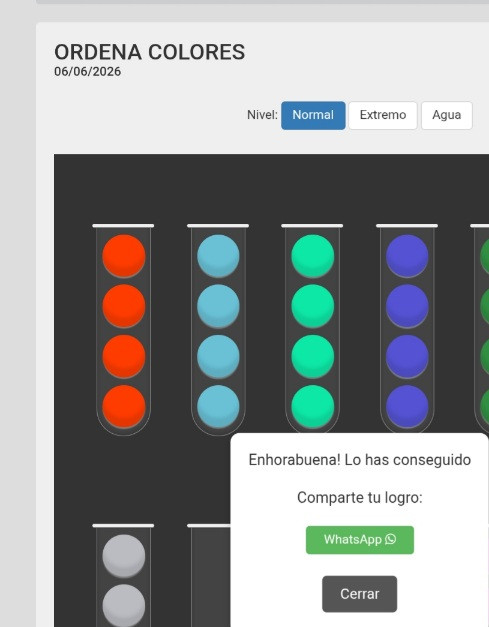Click the bottom ball of the red tube
The height and width of the screenshot is (627, 489).
(x=124, y=407)
